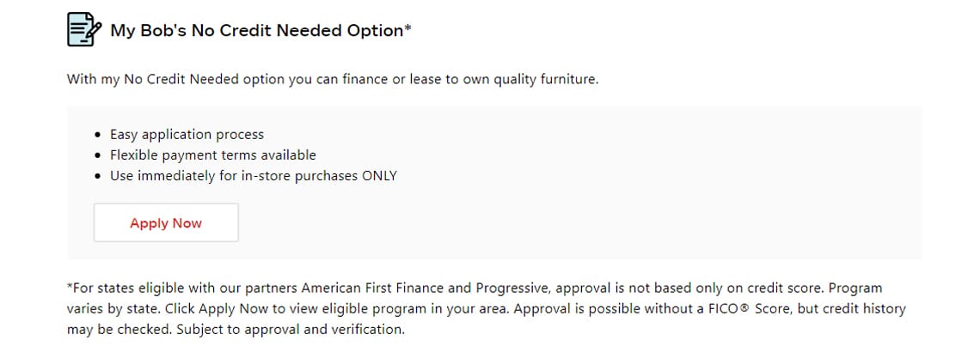980x358 pixels.
Task: Click the document-and-pen icon beside the heading
Action: (x=83, y=29)
